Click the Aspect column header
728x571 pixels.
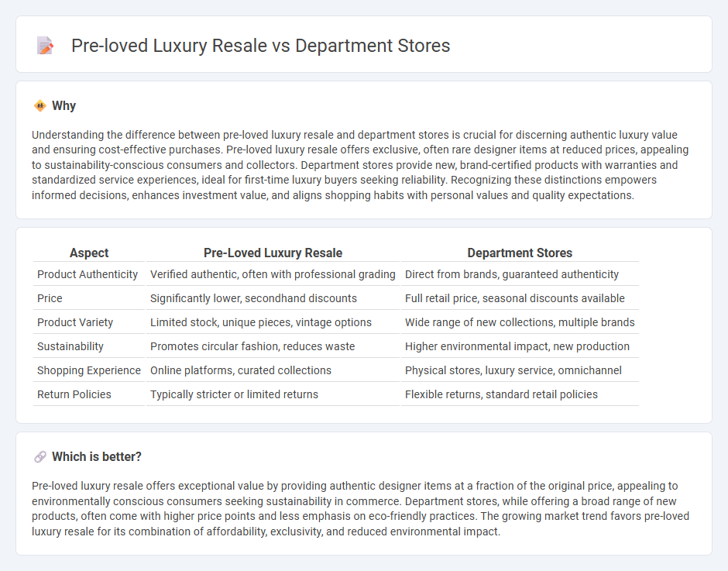click(x=89, y=253)
